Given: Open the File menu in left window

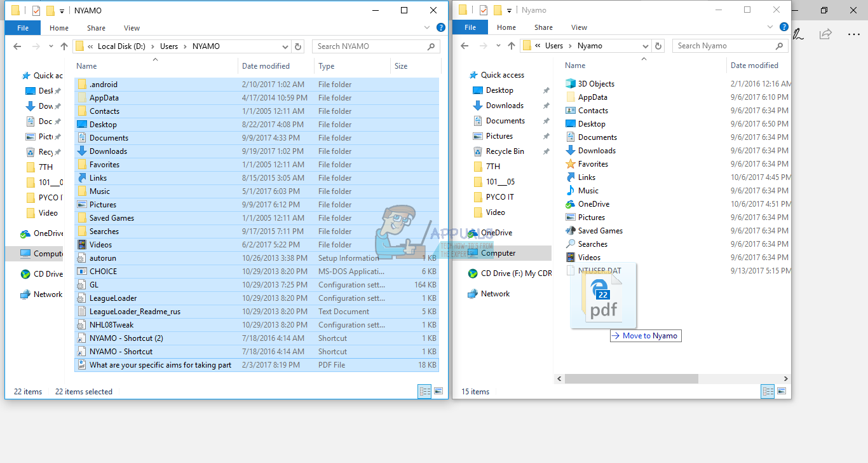Looking at the screenshot, I should (23, 28).
